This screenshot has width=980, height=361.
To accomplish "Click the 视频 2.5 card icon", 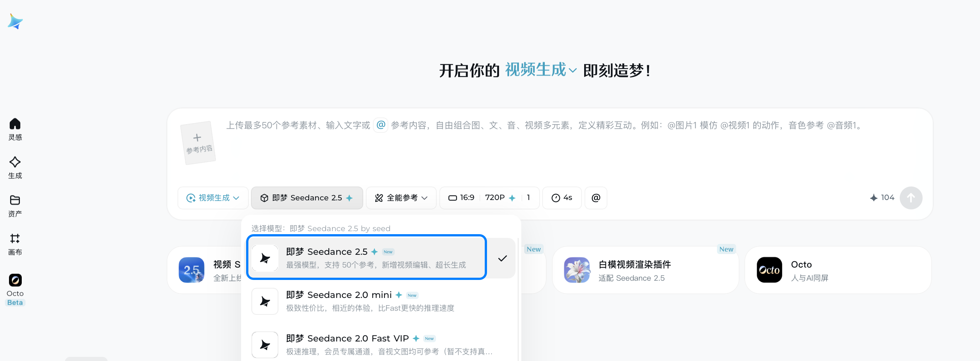I will pyautogui.click(x=191, y=270).
